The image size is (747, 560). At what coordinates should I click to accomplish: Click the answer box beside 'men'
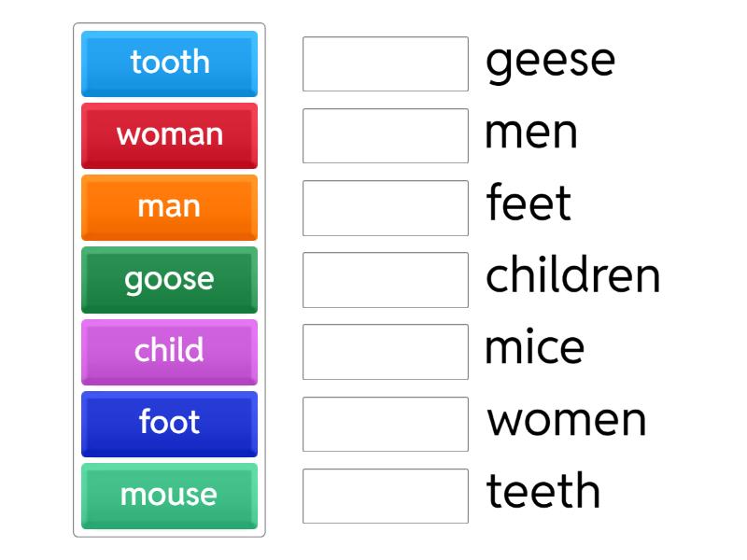tap(385, 136)
